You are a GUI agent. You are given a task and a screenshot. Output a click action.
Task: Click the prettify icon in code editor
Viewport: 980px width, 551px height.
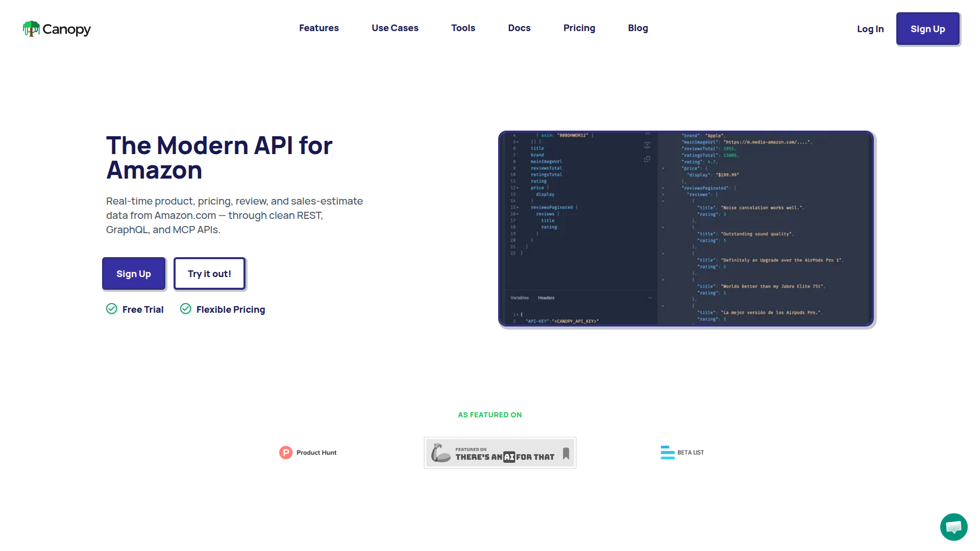(647, 145)
